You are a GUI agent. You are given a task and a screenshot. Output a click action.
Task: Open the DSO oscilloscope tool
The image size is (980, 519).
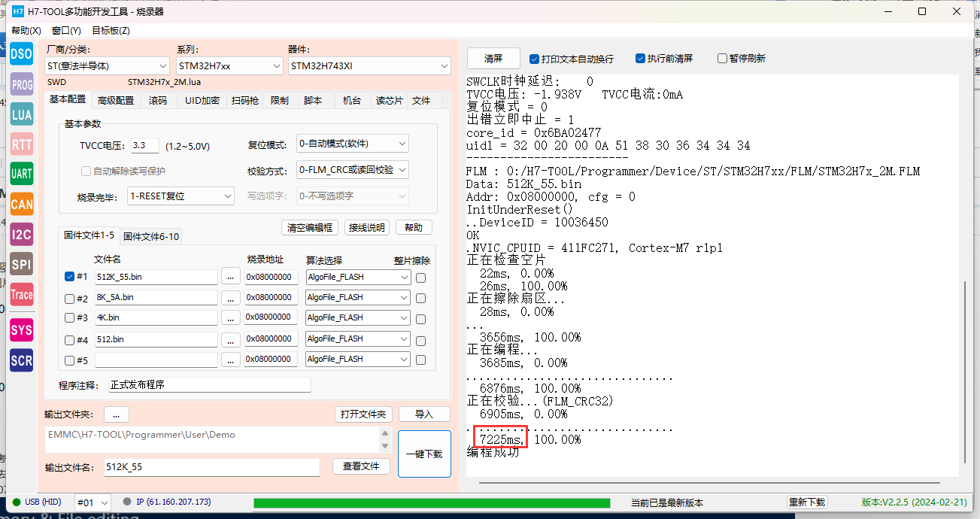(x=21, y=53)
